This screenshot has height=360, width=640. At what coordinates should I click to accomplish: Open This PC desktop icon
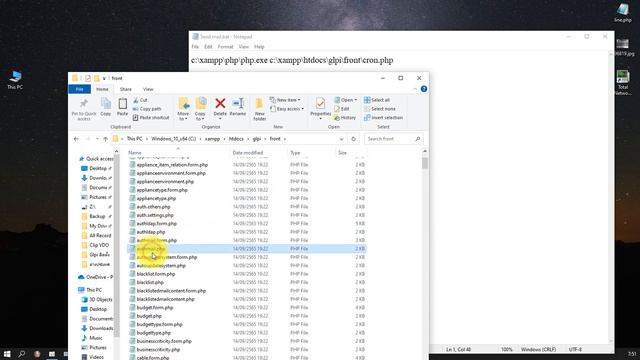pyautogui.click(x=15, y=80)
